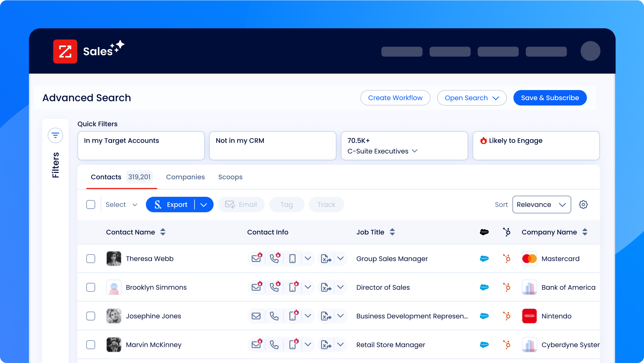Click the Save & Subscribe button

[x=550, y=98]
